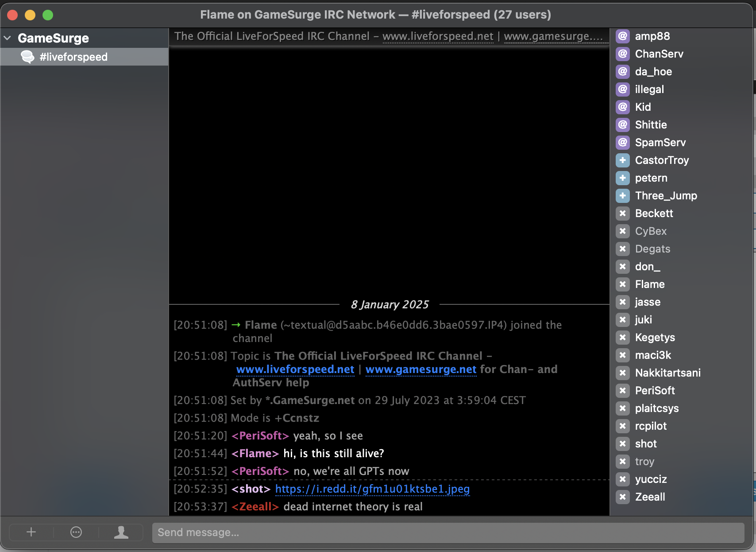Click the PeriSoft nickname at 20:51:52
Screen dimensions: 756x552
point(260,471)
